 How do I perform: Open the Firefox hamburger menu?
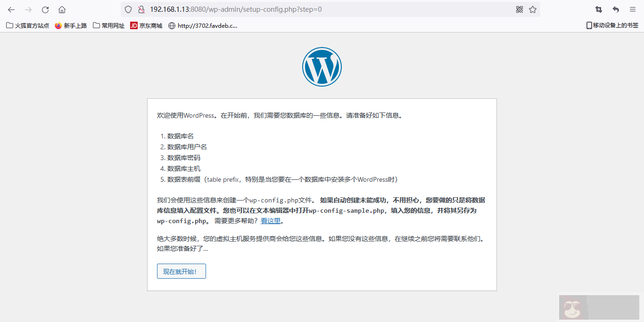coord(632,9)
